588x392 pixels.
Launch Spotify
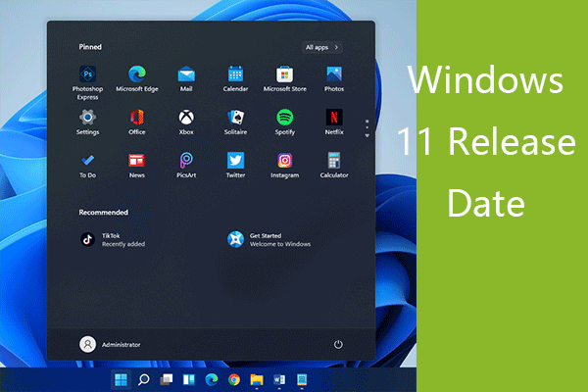(x=284, y=122)
